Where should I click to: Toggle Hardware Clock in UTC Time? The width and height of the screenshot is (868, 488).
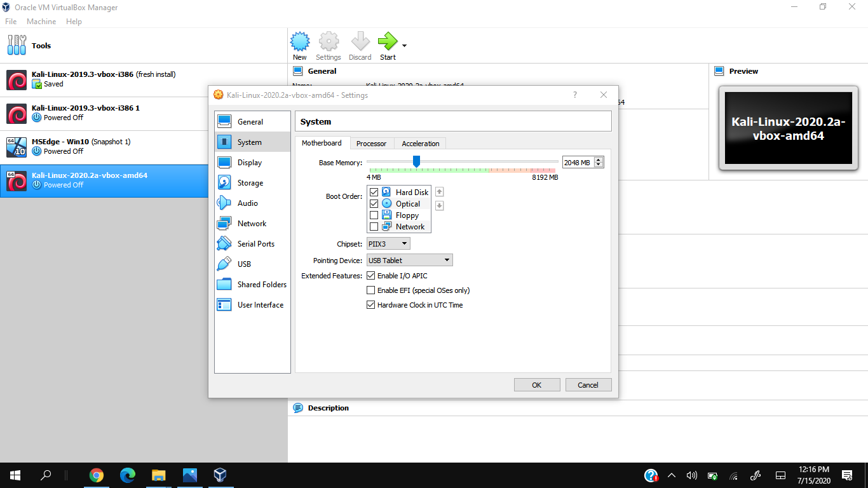[371, 305]
